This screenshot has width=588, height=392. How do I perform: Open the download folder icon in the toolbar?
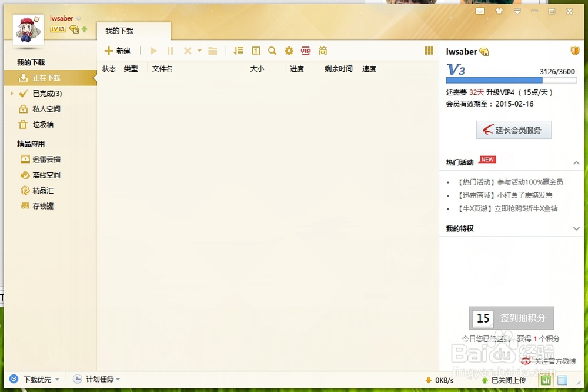[213, 51]
